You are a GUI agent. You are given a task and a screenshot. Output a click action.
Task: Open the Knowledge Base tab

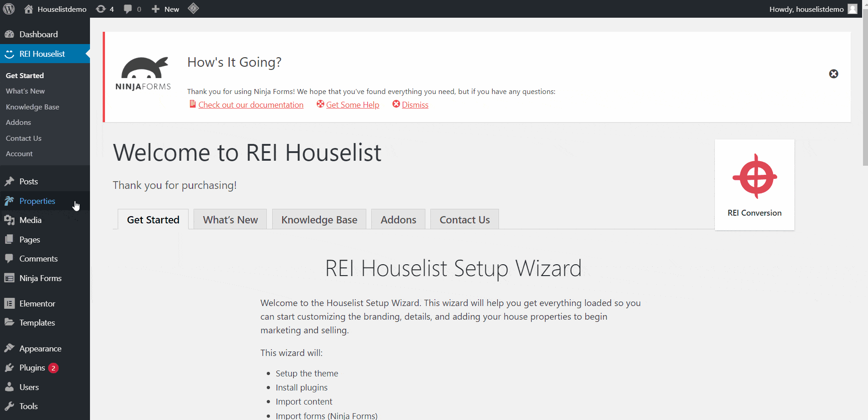[x=319, y=219]
